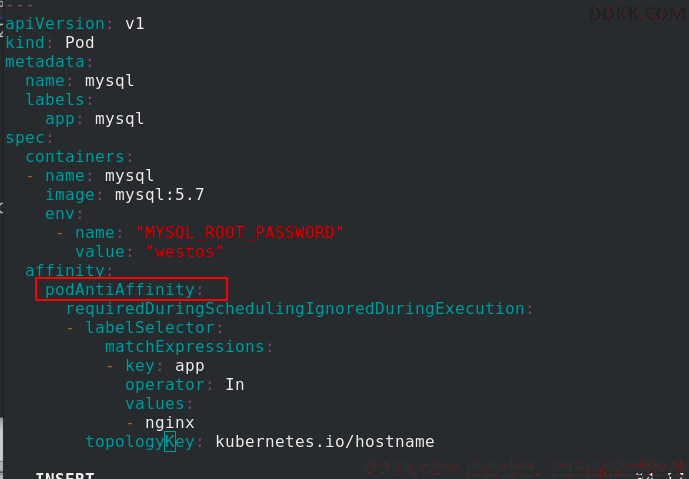Click the kubernetes.io/hostname topologyKey value

point(325,442)
